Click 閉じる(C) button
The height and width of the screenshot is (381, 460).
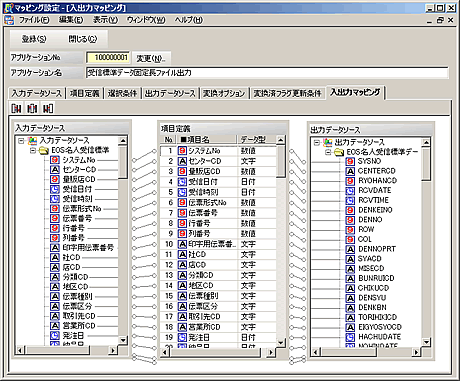tap(83, 39)
